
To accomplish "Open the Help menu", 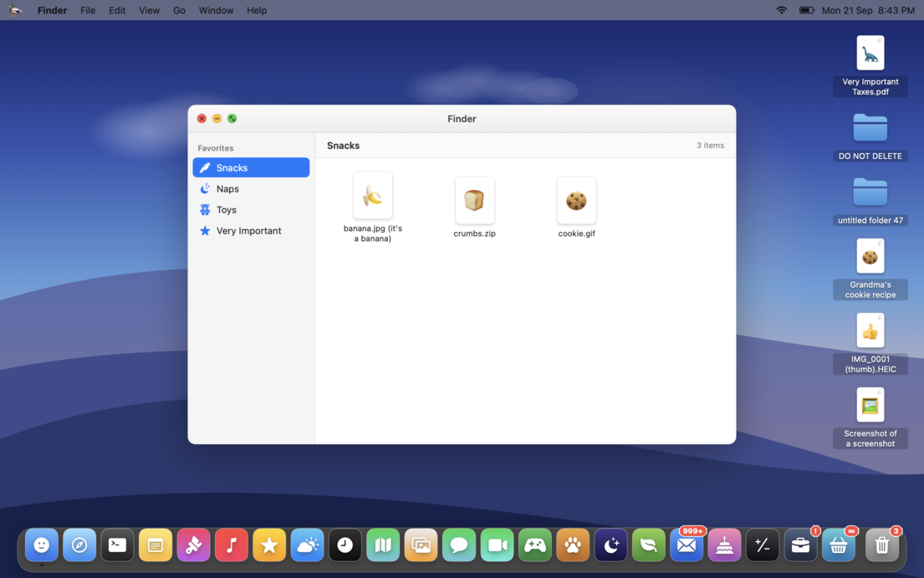I will point(257,10).
